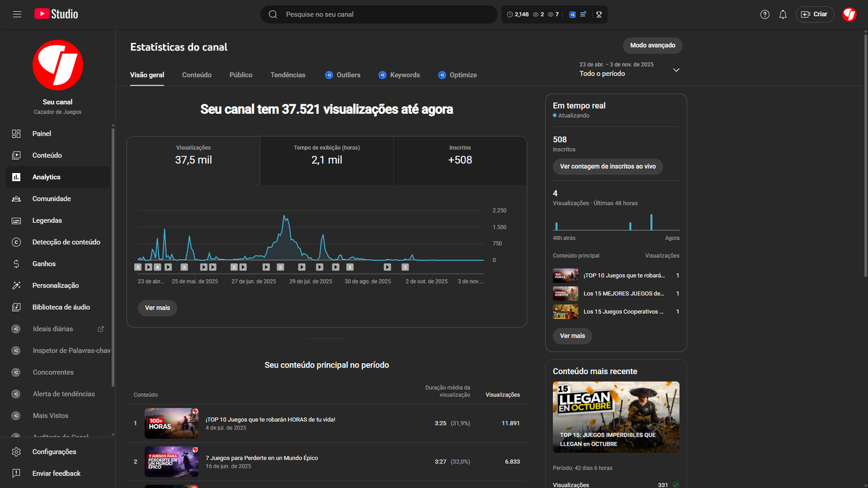This screenshot has width=868, height=488.
Task: Open the hamburger navigation menu
Action: coord(17,14)
